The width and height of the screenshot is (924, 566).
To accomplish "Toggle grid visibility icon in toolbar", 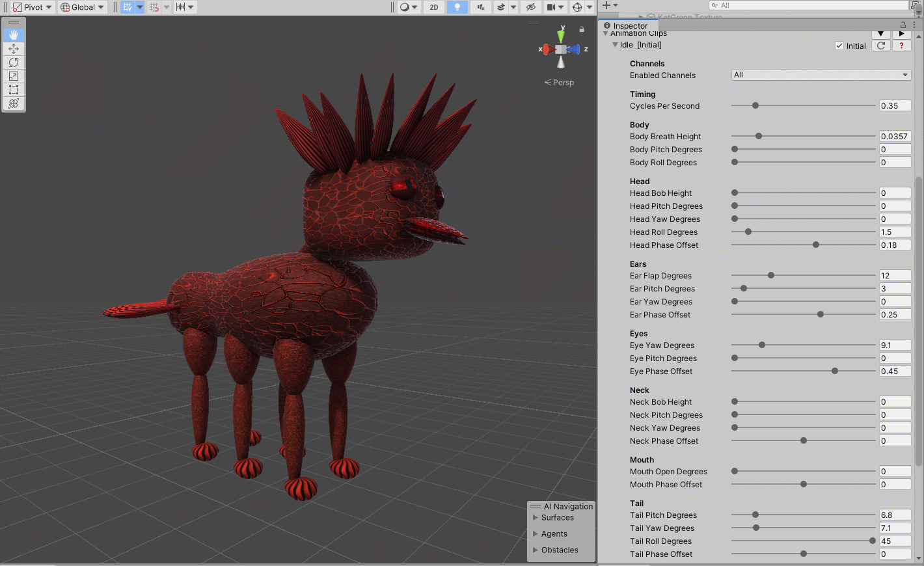I will point(128,7).
